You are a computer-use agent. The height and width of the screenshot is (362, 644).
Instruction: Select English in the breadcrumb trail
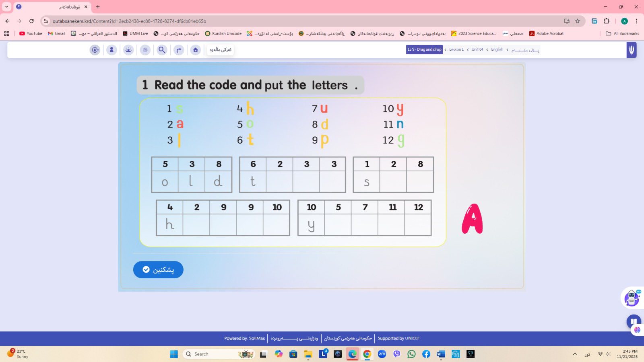[497, 49]
